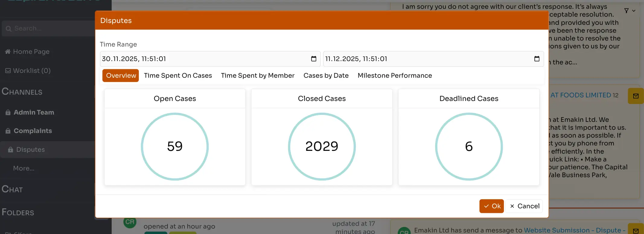The image size is (644, 234).
Task: Switch to Cases by Date tab
Action: (326, 76)
